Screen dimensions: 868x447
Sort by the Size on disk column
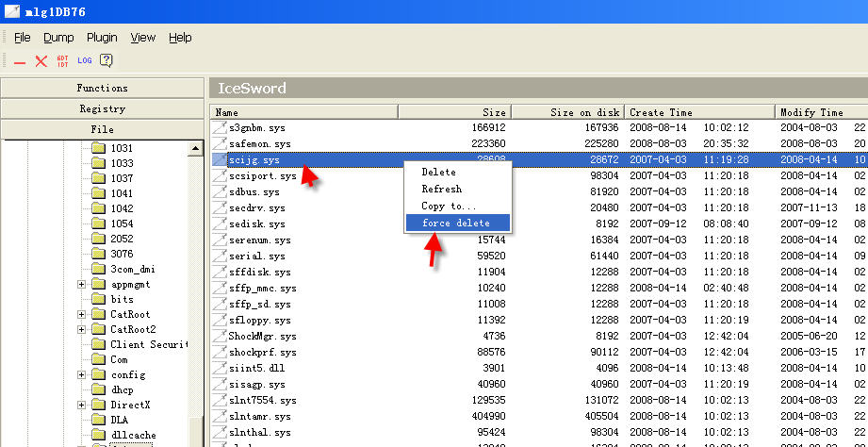568,112
